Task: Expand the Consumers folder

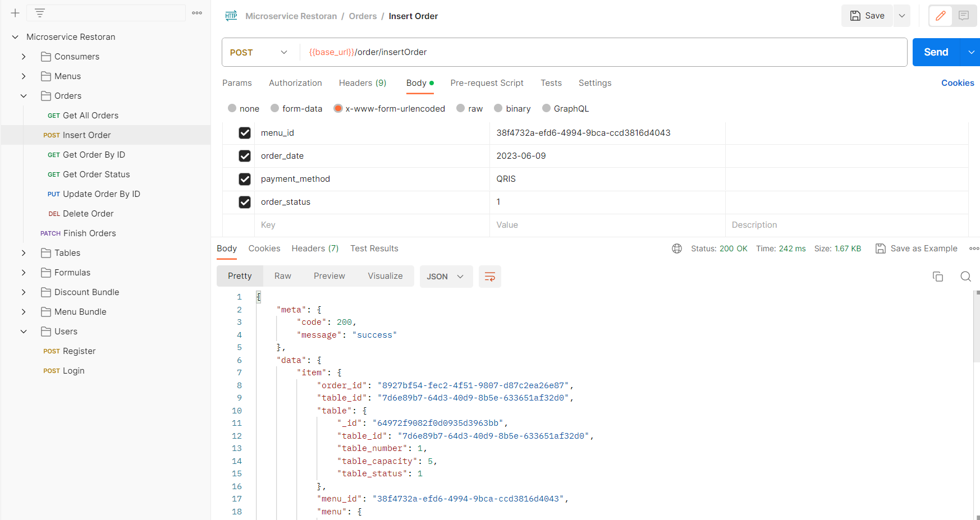Action: coord(24,57)
